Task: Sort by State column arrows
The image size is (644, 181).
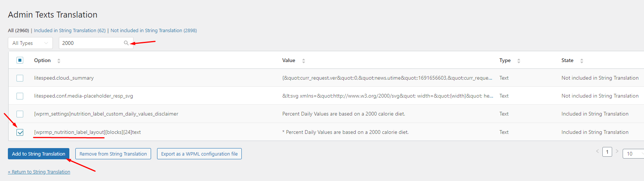Action: pos(582,61)
